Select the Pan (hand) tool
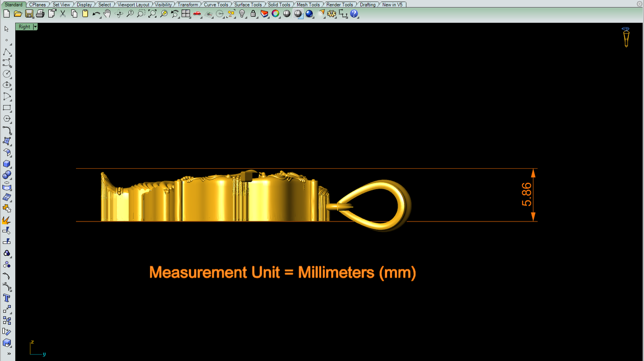This screenshot has height=361, width=644. pos(107,14)
